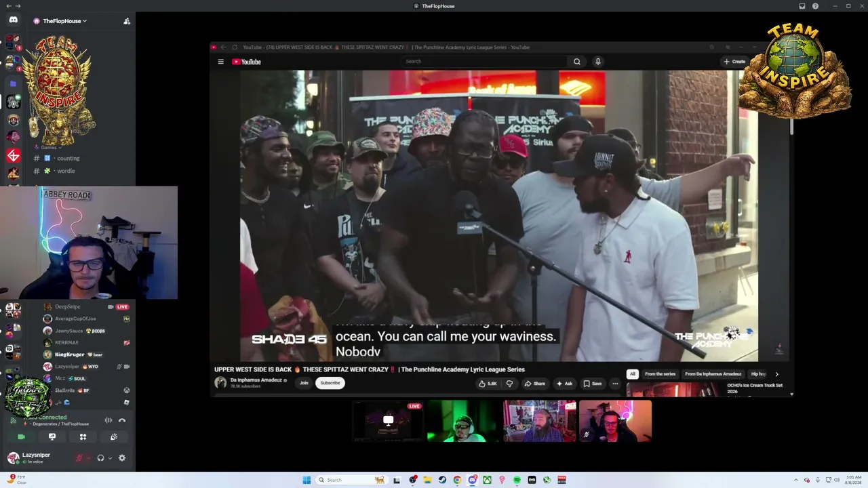The width and height of the screenshot is (868, 488).
Task: Disconnect from the voice channel
Action: point(122,421)
